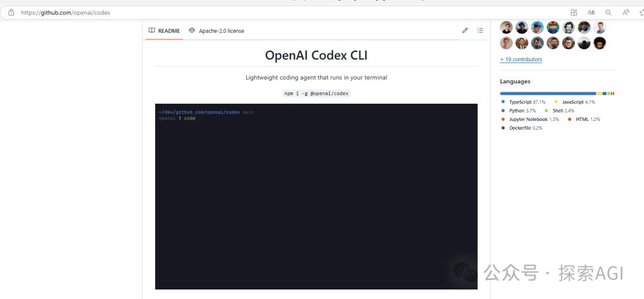Viewport: 644px width, 299px height.
Task: Open the avatar with the bright blue sky background
Action: pos(537,27)
